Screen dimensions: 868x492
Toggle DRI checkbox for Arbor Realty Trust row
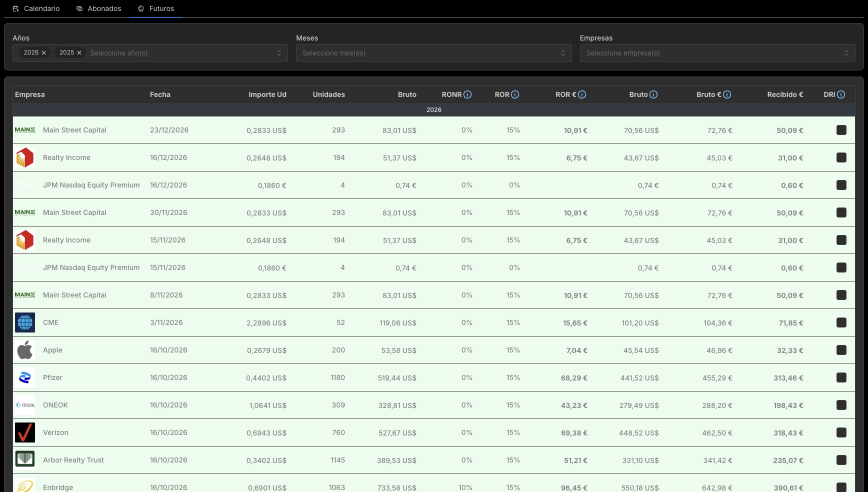(x=841, y=460)
